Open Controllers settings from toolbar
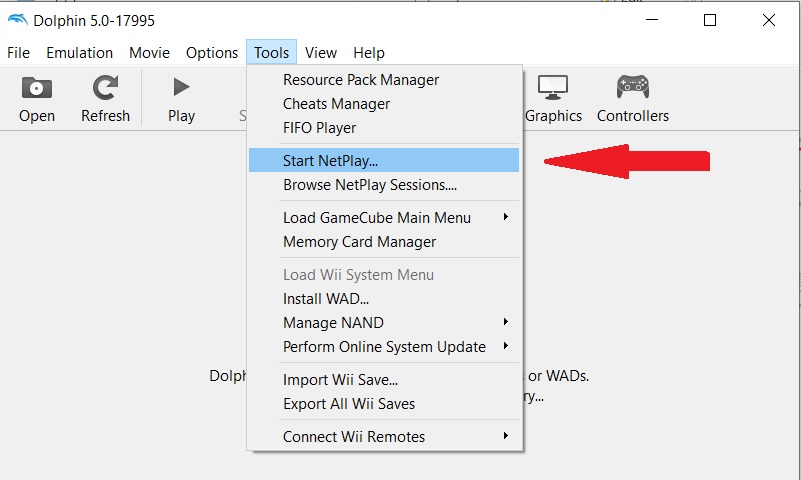This screenshot has width=801, height=480. click(x=632, y=99)
